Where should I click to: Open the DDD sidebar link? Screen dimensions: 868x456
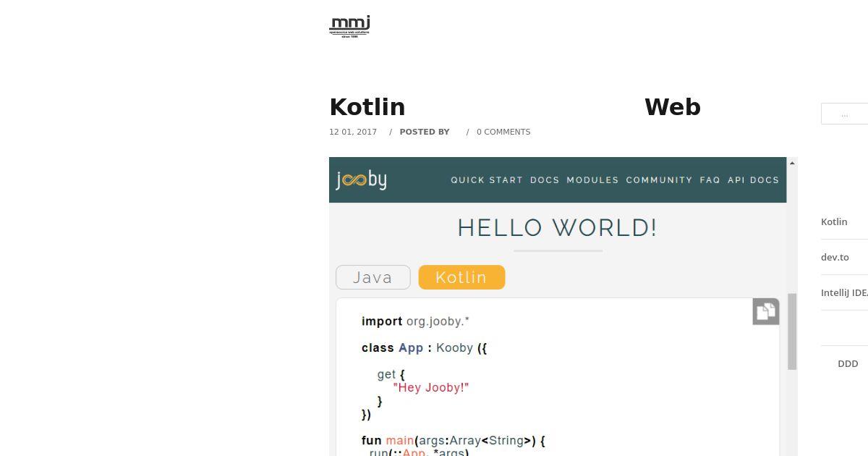(x=848, y=363)
